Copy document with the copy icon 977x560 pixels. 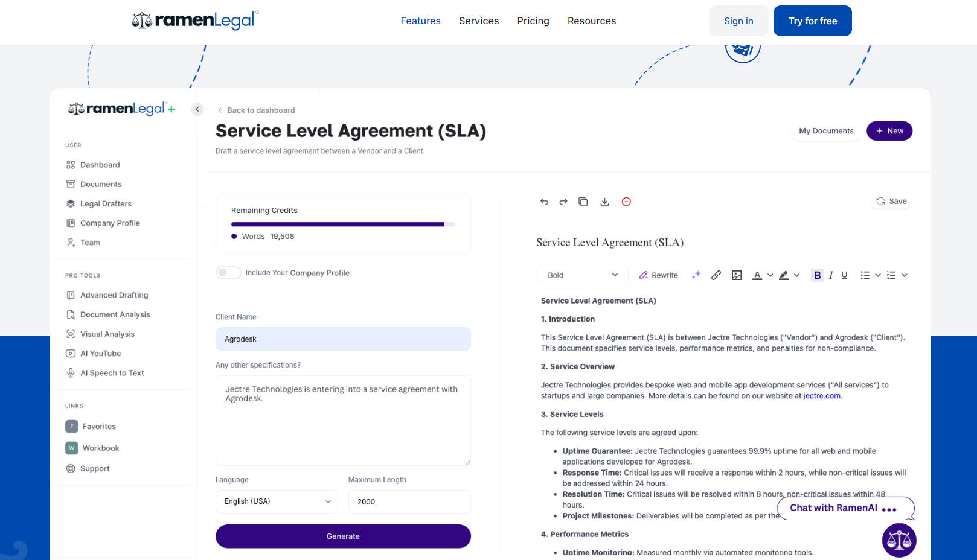583,202
